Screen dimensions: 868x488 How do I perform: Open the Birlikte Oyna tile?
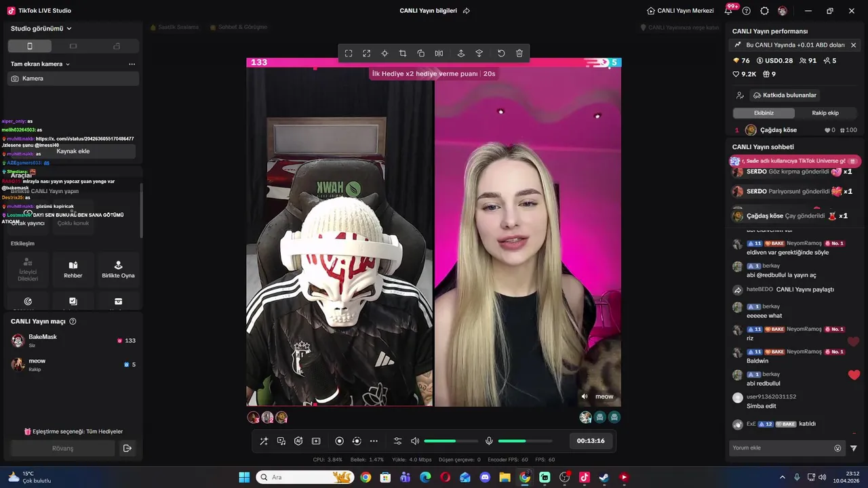click(x=118, y=270)
